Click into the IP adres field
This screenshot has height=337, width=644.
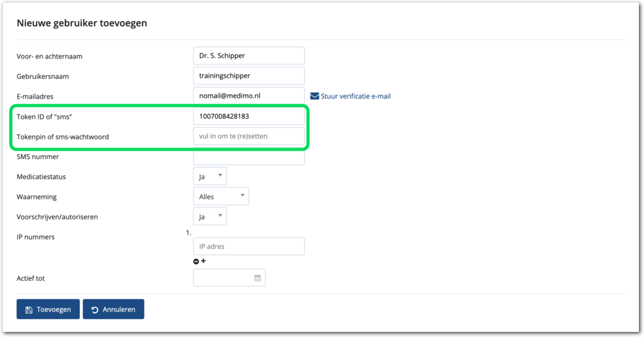coord(248,246)
